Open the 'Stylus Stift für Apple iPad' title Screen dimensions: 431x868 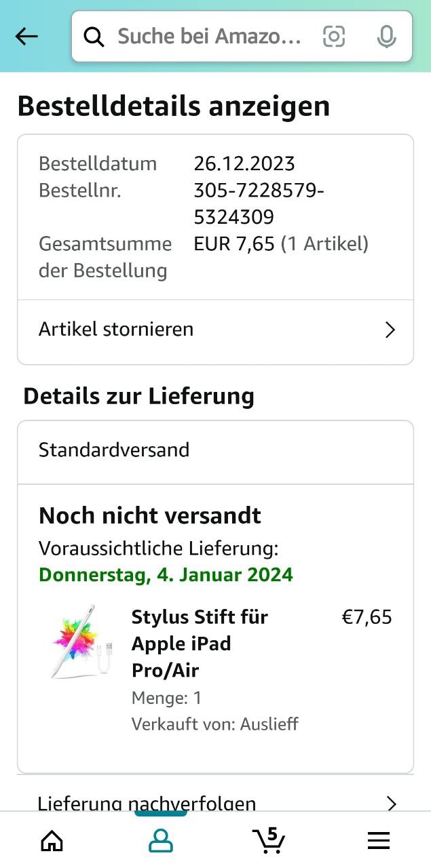200,643
